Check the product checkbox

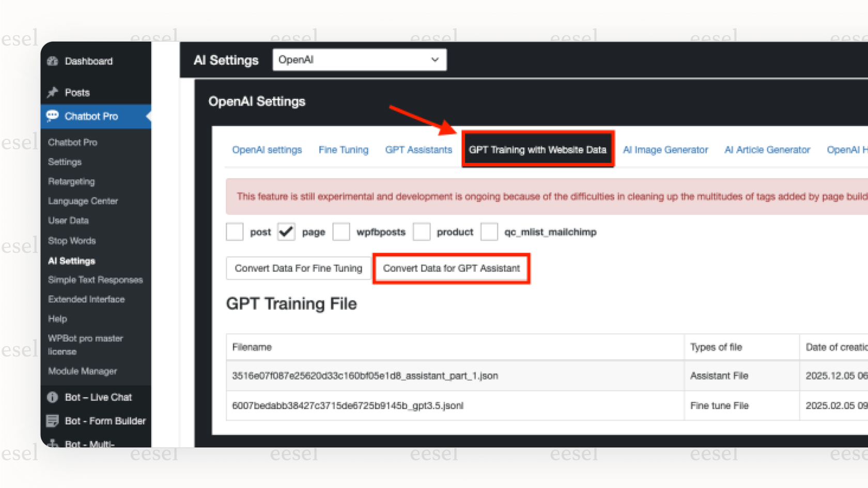click(422, 232)
